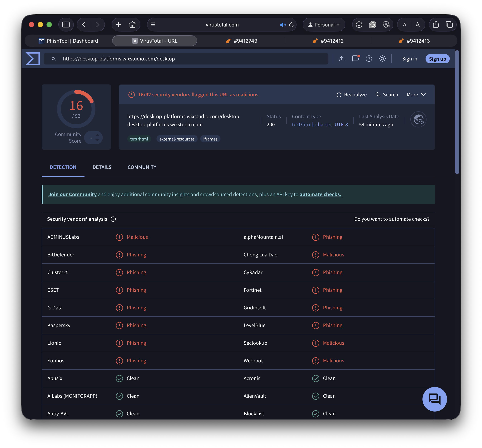
Task: Show the downloads icon
Action: tap(359, 25)
